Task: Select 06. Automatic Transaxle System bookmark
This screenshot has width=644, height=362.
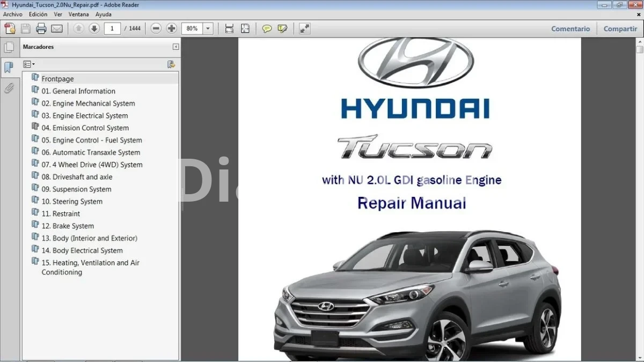Action: point(91,153)
